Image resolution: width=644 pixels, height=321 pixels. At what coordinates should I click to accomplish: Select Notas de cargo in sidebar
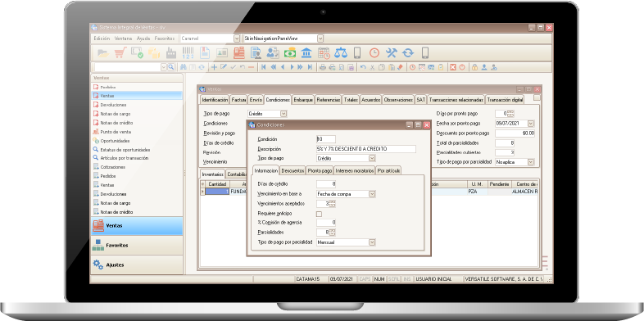(116, 114)
